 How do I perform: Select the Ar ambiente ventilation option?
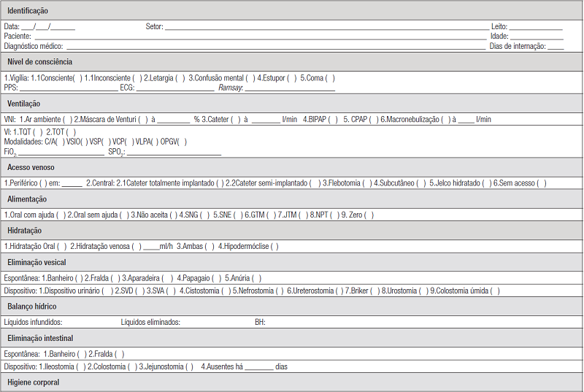(x=67, y=119)
